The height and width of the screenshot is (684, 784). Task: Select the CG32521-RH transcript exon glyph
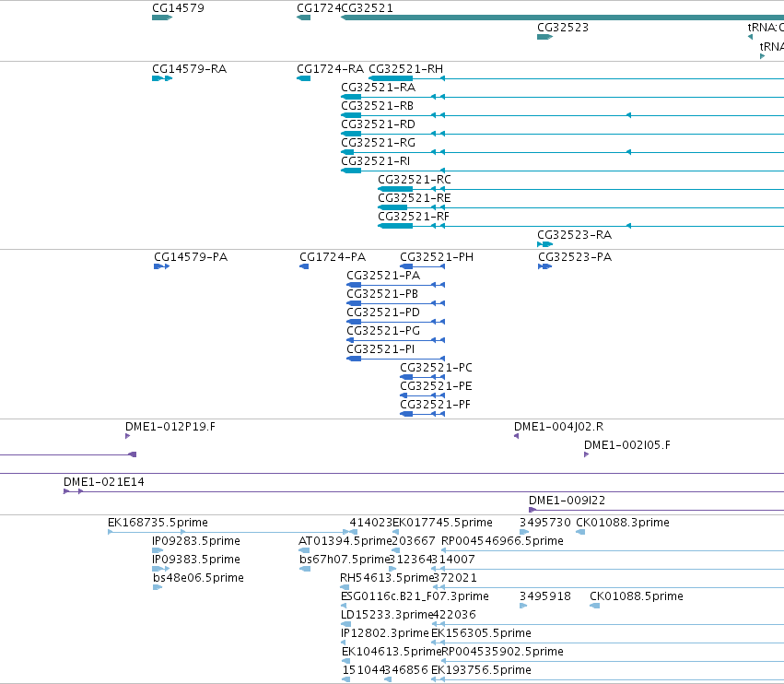tap(391, 78)
